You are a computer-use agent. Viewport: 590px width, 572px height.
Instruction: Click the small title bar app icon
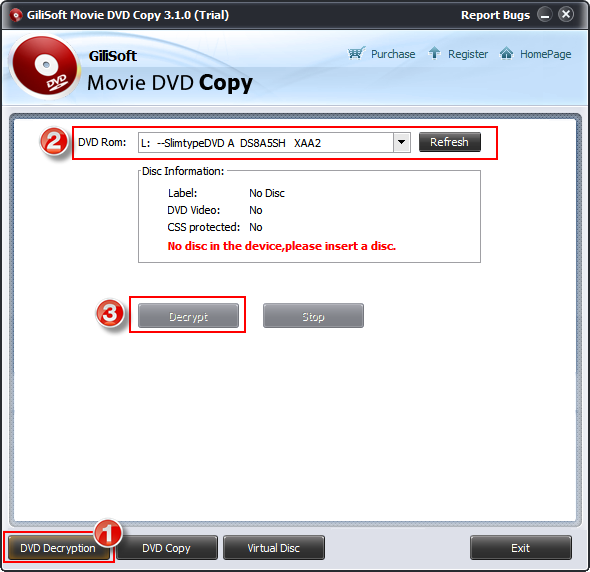tap(15, 15)
